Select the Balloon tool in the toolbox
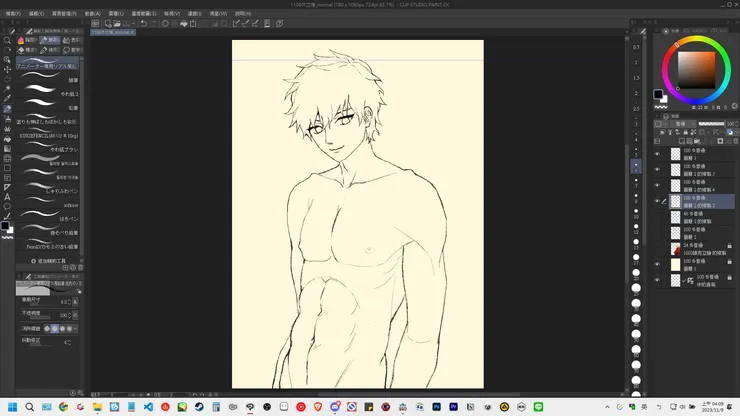Viewport: 740px width, 416px height. [7, 207]
